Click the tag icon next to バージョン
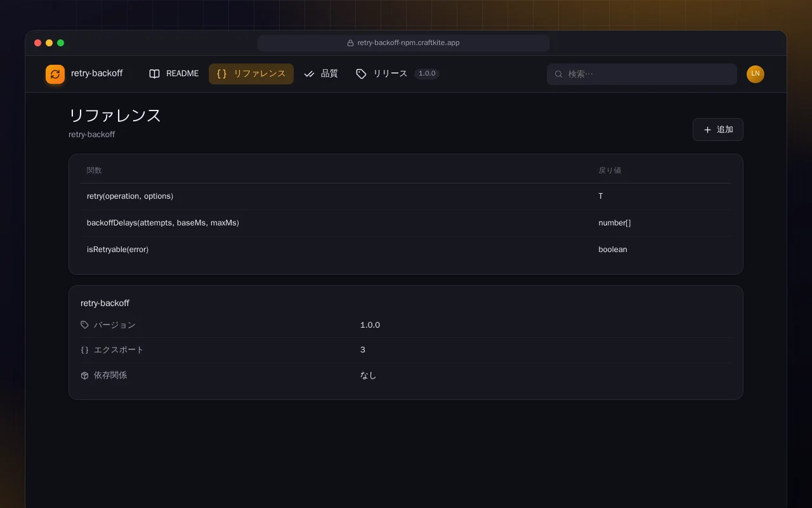812x508 pixels. [84, 324]
